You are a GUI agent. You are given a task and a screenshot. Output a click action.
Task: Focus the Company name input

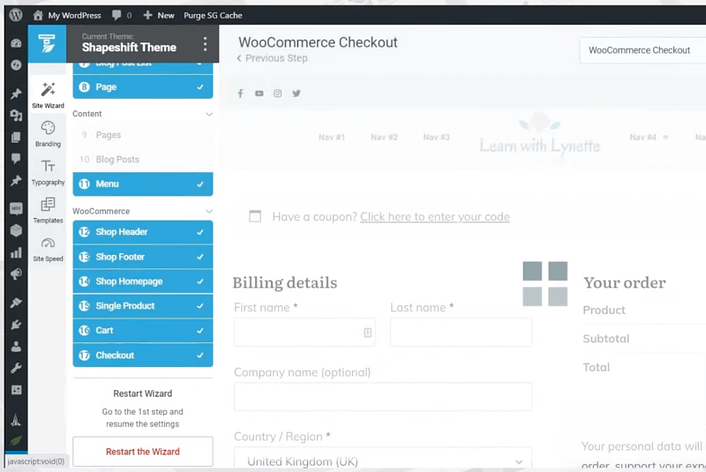point(383,397)
